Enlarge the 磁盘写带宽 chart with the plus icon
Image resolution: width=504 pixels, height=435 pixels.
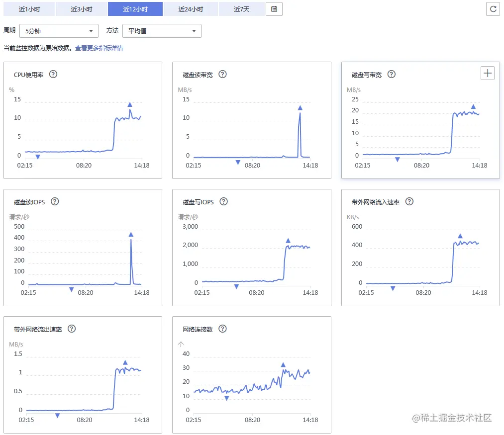tap(487, 73)
